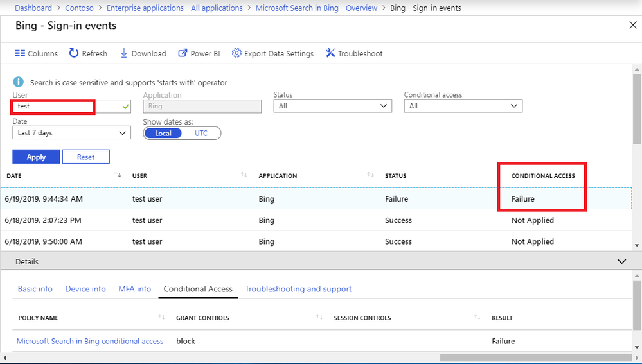The image size is (642, 364).
Task: Click the Troubleshoot tools icon
Action: point(330,53)
